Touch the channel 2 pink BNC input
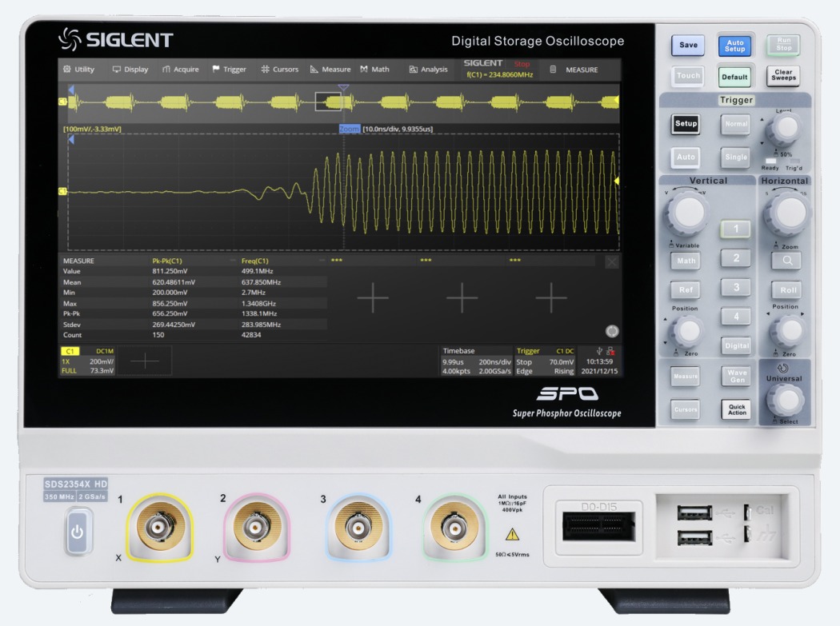This screenshot has width=840, height=626. tap(256, 528)
